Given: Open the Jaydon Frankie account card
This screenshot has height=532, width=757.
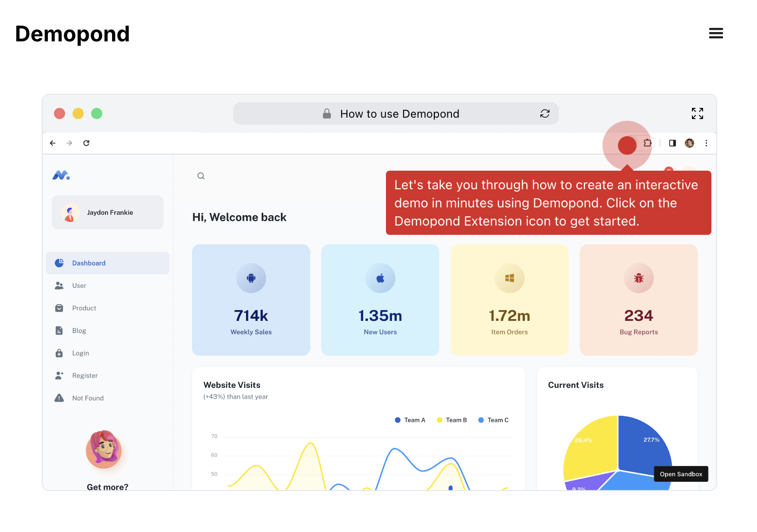Looking at the screenshot, I should pyautogui.click(x=107, y=213).
